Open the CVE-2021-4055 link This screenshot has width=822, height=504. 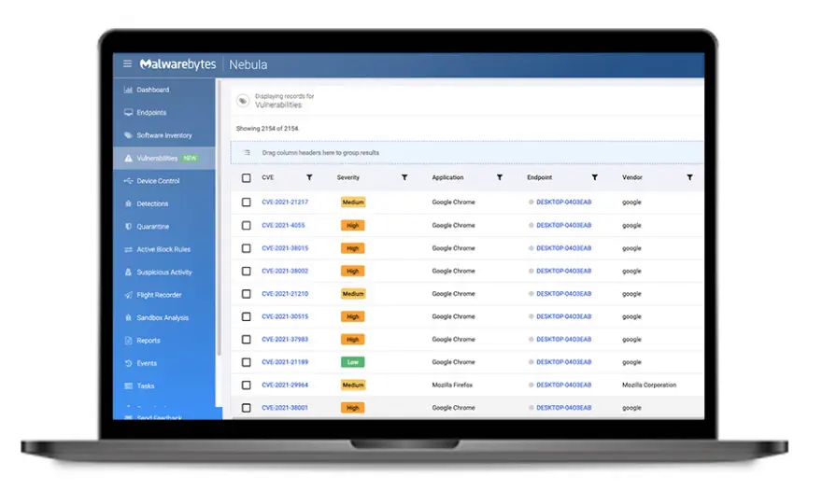tap(283, 225)
